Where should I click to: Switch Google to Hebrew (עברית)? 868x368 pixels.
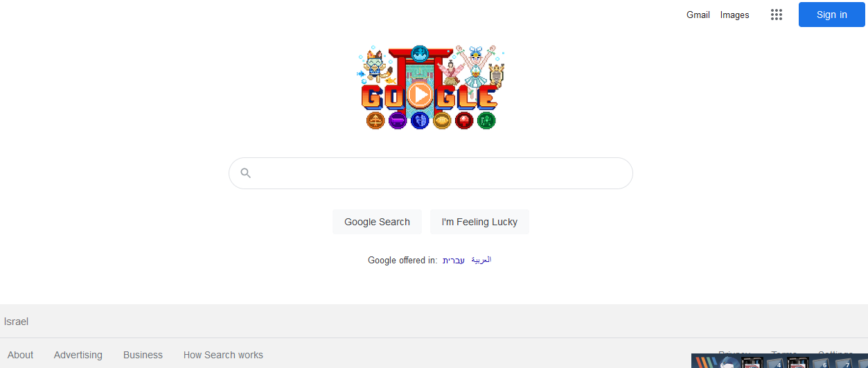click(x=454, y=261)
